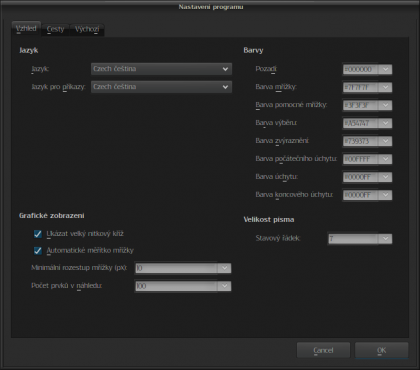Expand the Barva zvýraznění dropdown arrow
Viewport: 420px width, 370px height.
click(x=385, y=141)
